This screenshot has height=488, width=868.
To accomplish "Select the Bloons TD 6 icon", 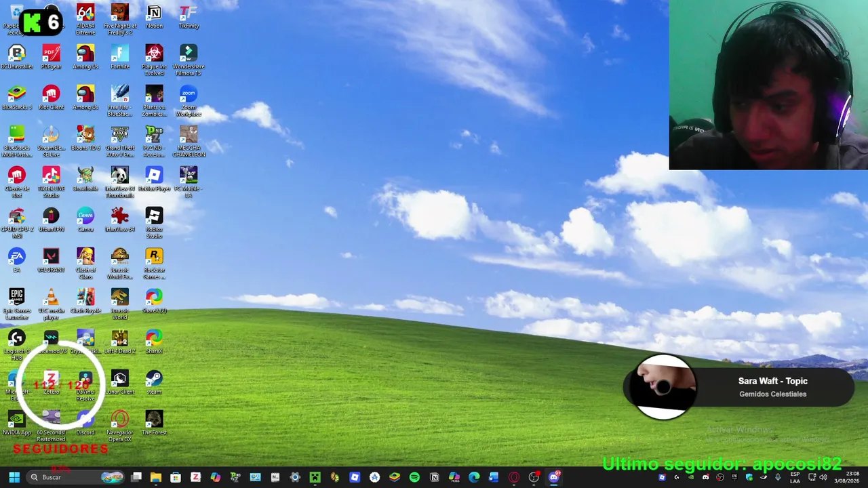I will point(85,139).
